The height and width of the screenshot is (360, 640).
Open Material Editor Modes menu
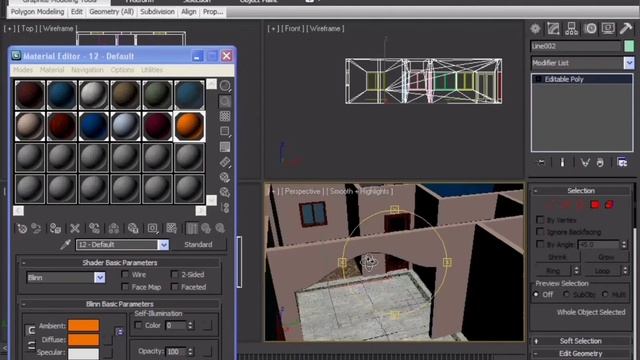[23, 70]
